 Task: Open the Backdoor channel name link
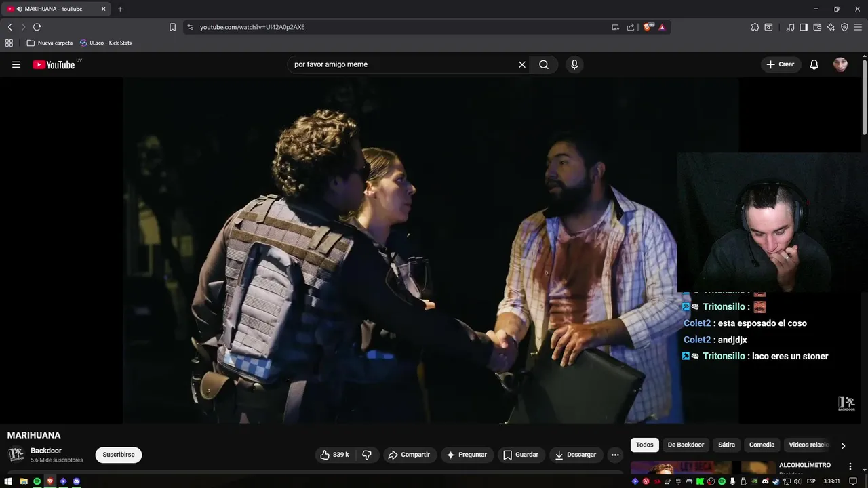(46, 451)
